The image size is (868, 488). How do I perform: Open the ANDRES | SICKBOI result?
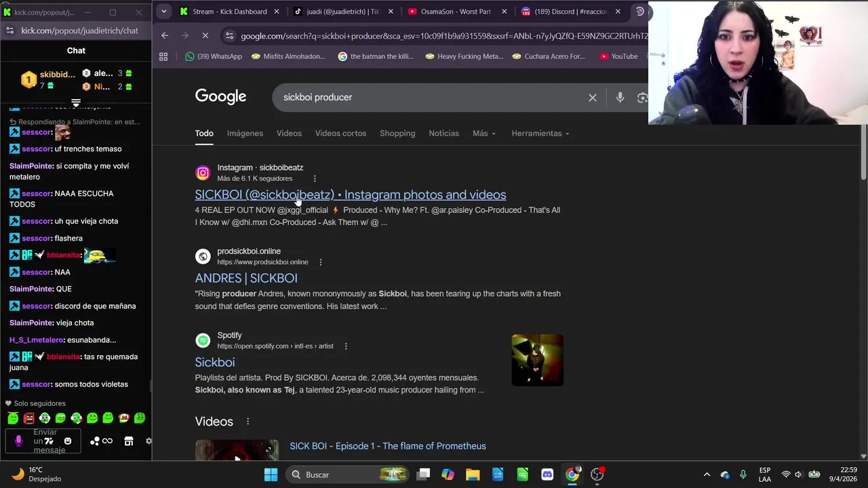(x=246, y=278)
